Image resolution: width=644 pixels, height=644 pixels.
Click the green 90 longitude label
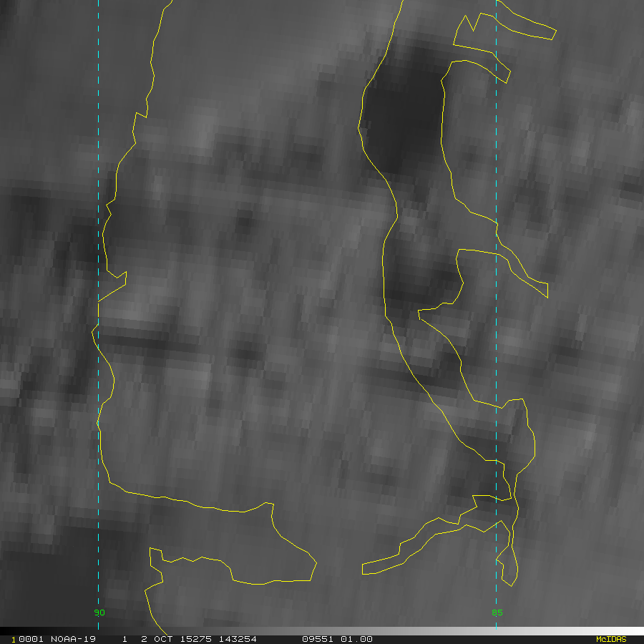[99, 613]
